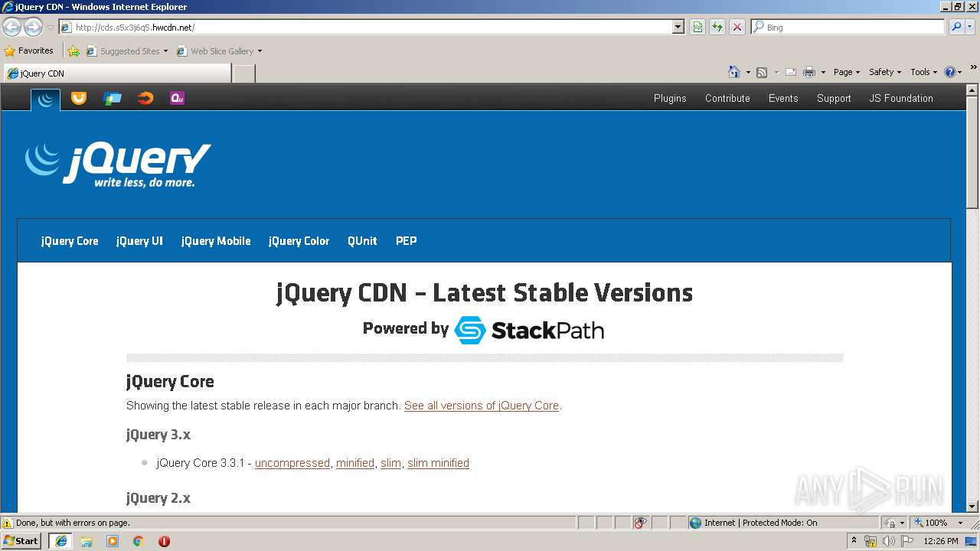Open the Windows Start button

pos(21,541)
